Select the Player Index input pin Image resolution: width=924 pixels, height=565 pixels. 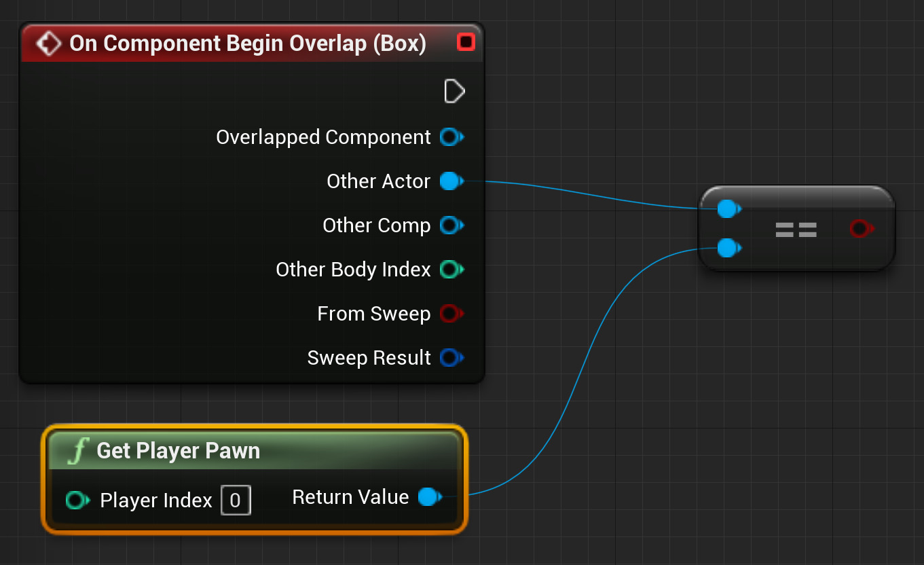(78, 500)
